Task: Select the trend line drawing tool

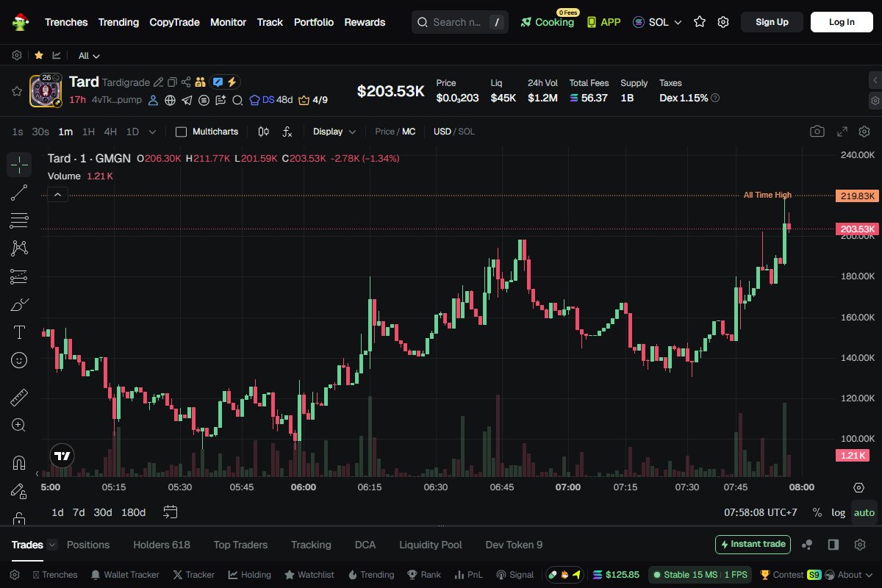Action: 19,193
